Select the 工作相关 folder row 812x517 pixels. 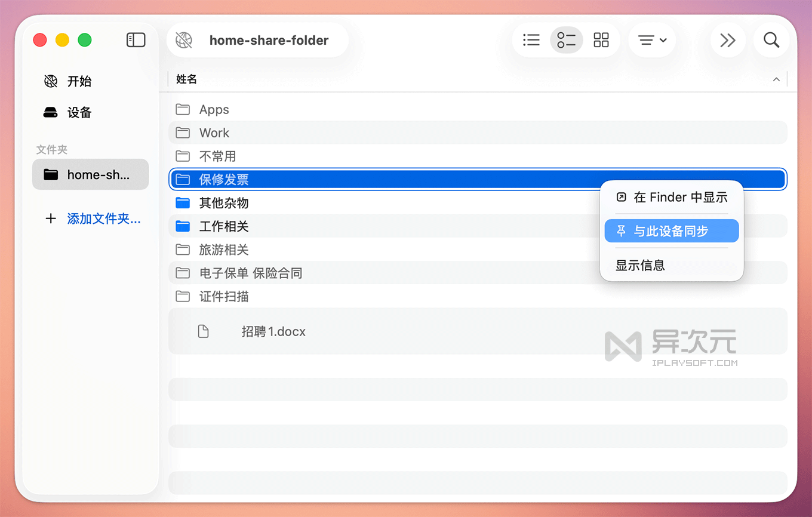(478, 226)
